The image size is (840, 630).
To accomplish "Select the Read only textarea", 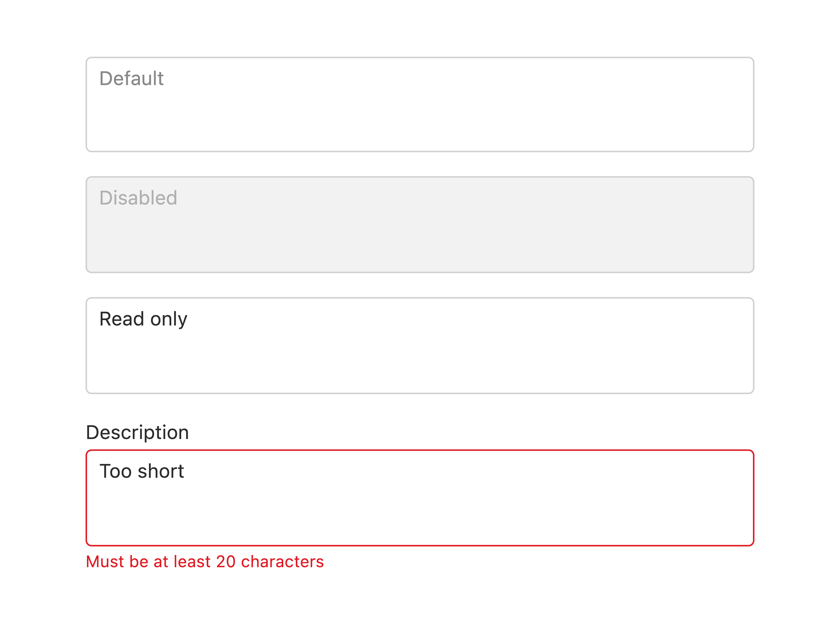I will coord(420,346).
